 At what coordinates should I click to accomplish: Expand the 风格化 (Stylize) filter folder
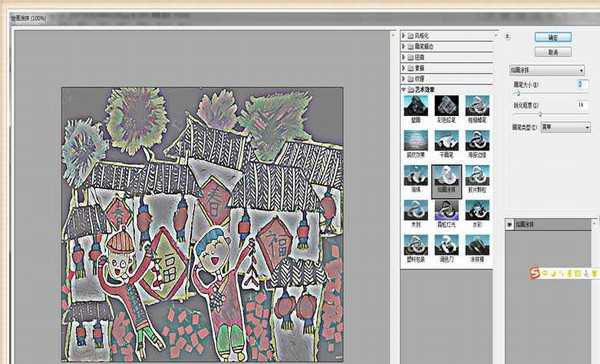(404, 35)
